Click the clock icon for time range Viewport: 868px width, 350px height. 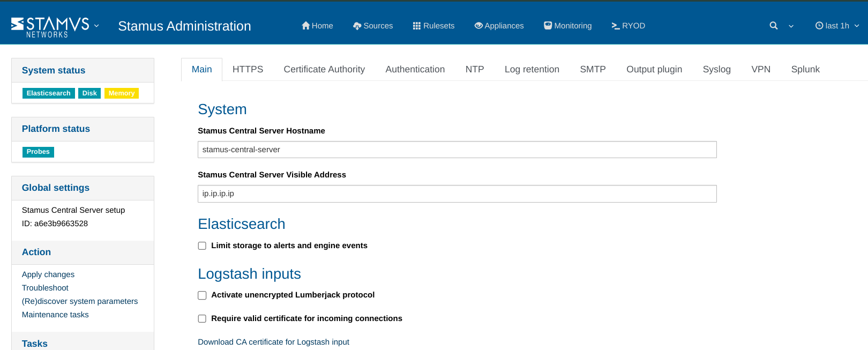(x=819, y=26)
